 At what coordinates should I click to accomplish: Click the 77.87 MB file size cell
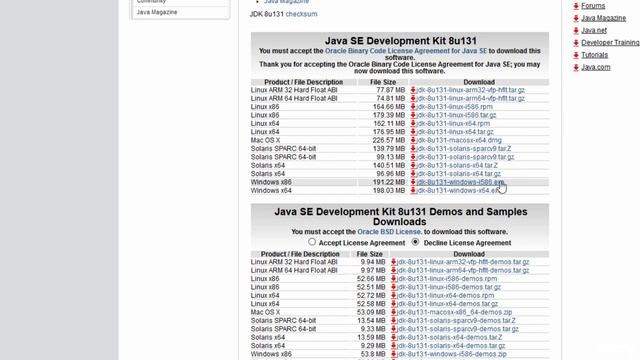click(391, 90)
